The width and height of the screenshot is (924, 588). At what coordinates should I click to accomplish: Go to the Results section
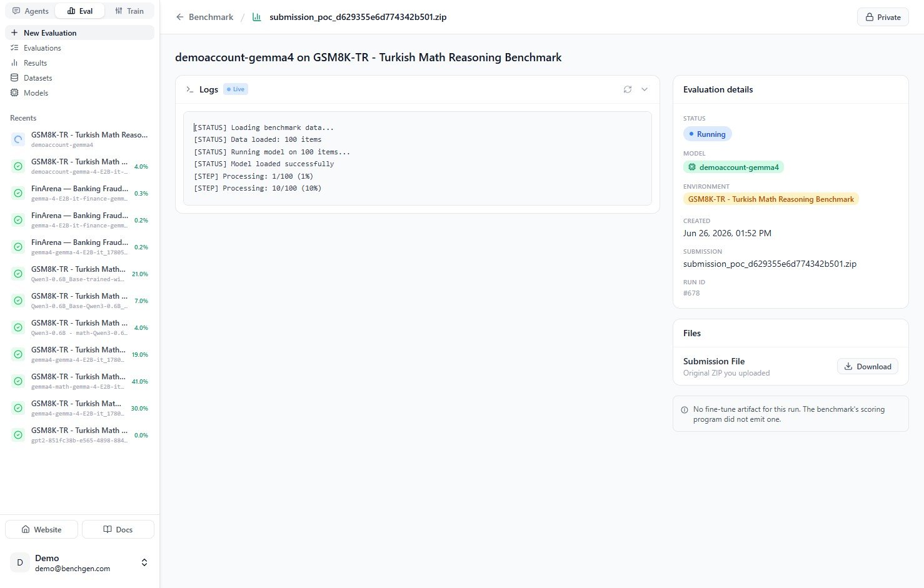click(79, 62)
